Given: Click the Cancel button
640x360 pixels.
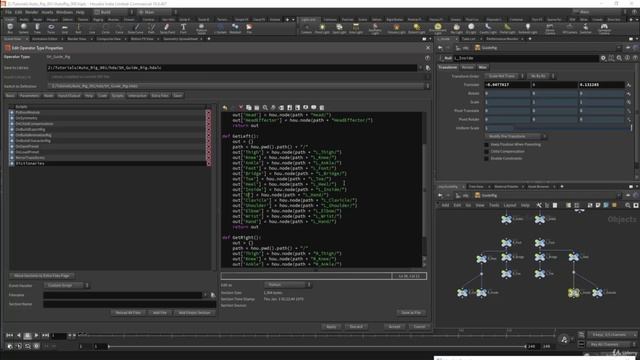Looking at the screenshot, I should (420, 327).
